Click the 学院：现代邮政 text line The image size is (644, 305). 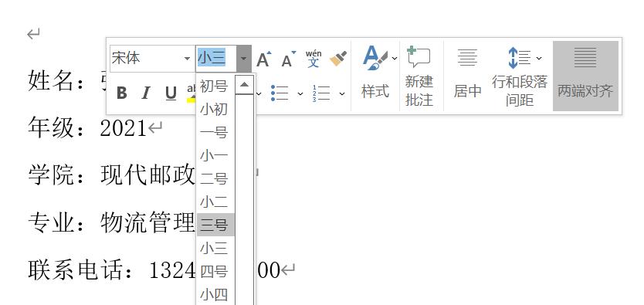pyautogui.click(x=111, y=175)
